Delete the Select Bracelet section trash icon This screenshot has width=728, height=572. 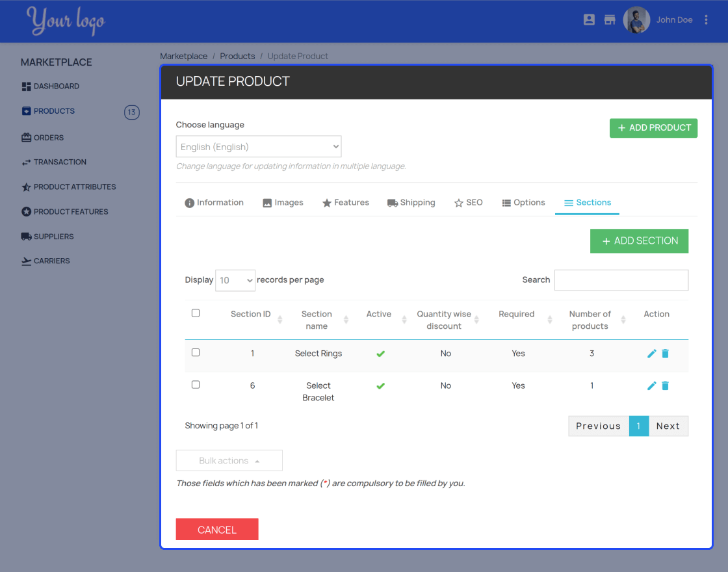(x=665, y=386)
